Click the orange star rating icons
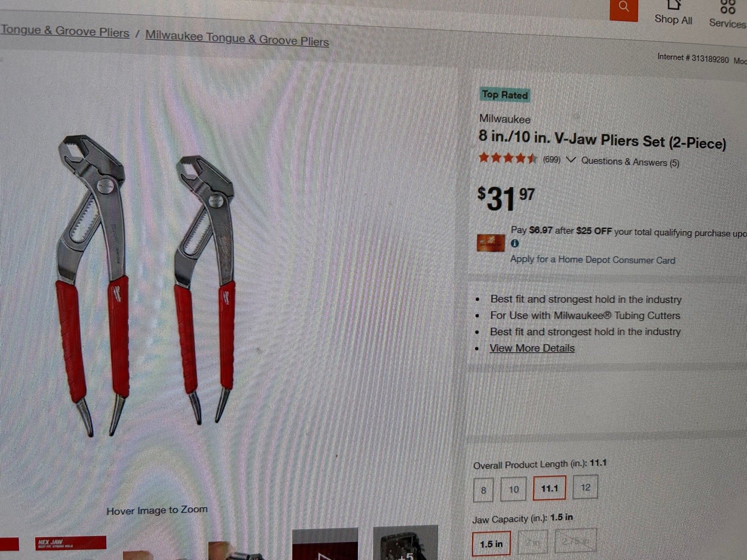747x560 pixels. [508, 158]
